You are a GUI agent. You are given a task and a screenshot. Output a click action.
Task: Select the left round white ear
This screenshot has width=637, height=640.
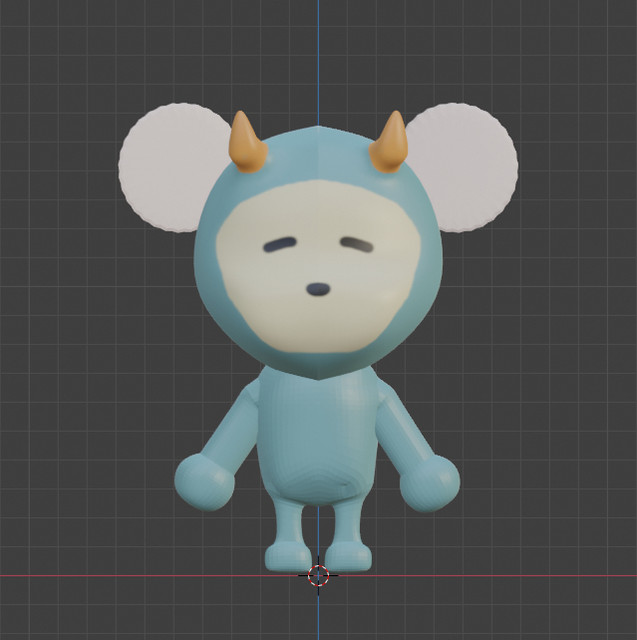tap(165, 168)
